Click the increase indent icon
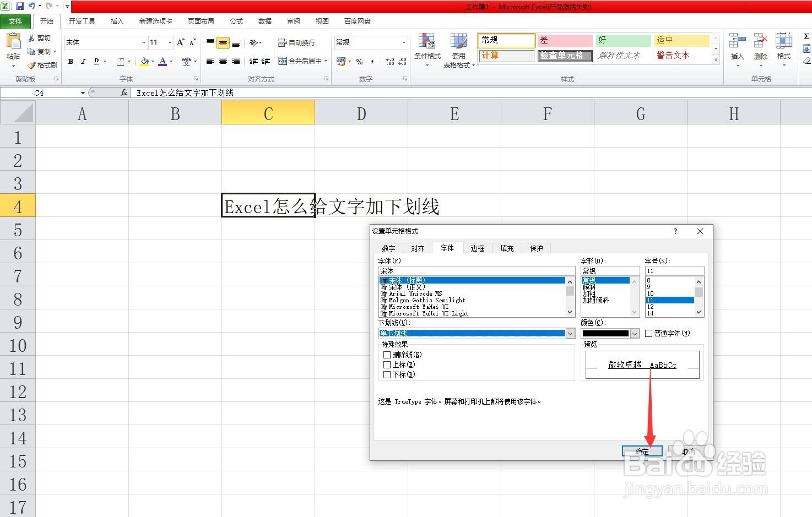Image resolution: width=812 pixels, height=517 pixels. (266, 61)
